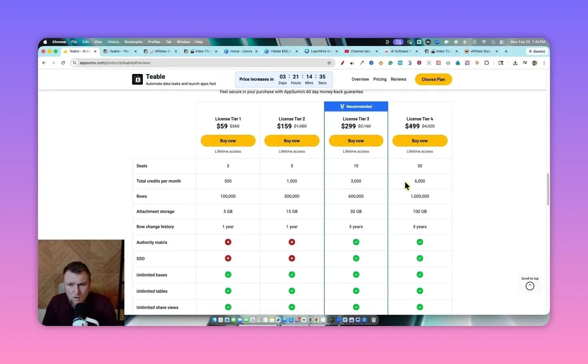Click the green check for Tier 3 Authority matrix

[x=356, y=242]
